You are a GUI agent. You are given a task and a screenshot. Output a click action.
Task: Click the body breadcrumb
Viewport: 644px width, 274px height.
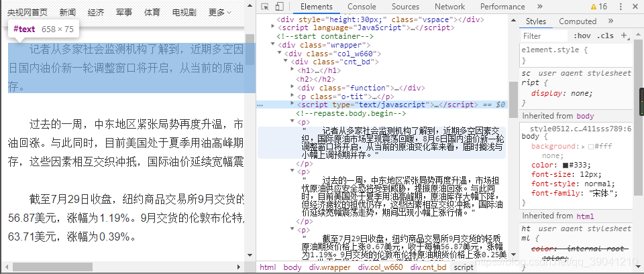(x=292, y=267)
